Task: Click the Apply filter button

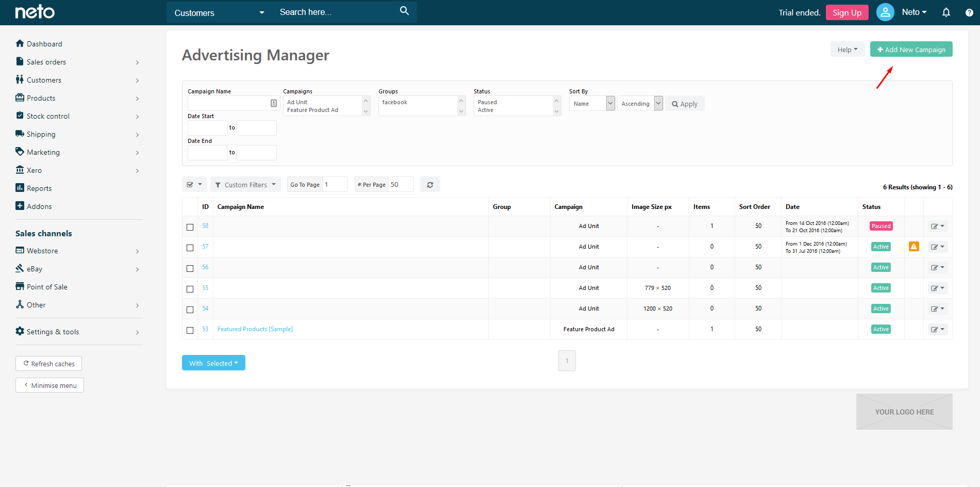Action: (x=685, y=104)
